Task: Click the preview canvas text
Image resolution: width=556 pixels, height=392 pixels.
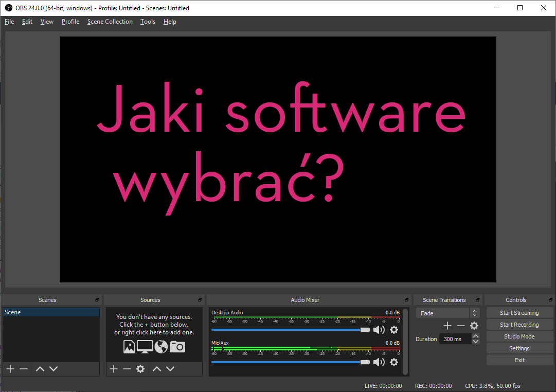Action: [x=281, y=148]
